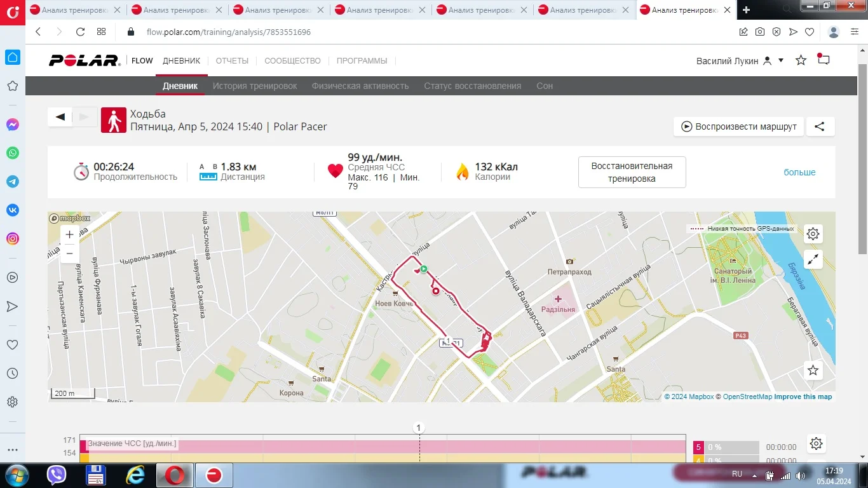Click the POLAR logo
868x488 pixels.
85,60
